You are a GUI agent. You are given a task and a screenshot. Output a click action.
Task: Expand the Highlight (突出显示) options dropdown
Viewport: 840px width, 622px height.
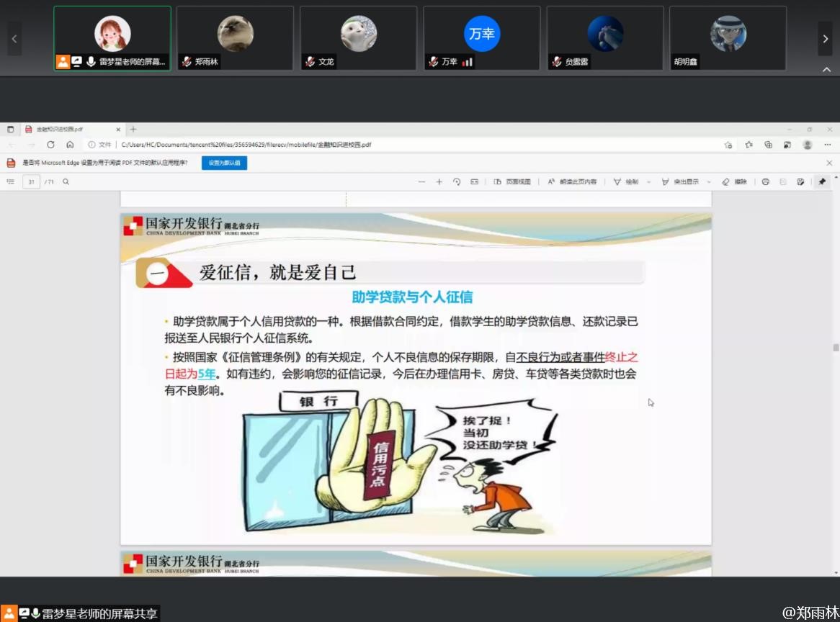(709, 182)
